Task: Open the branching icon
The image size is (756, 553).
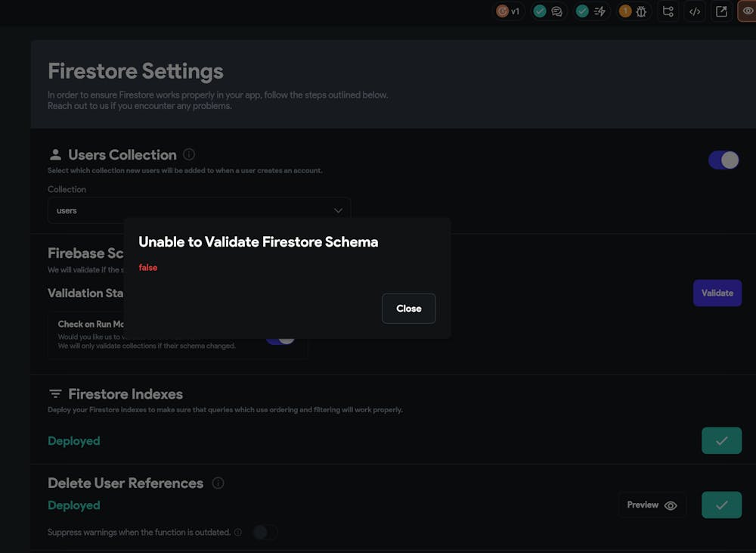Action: 668,11
